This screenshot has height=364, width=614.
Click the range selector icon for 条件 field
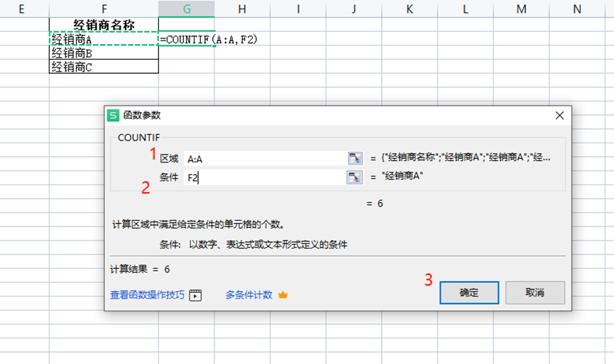point(354,177)
